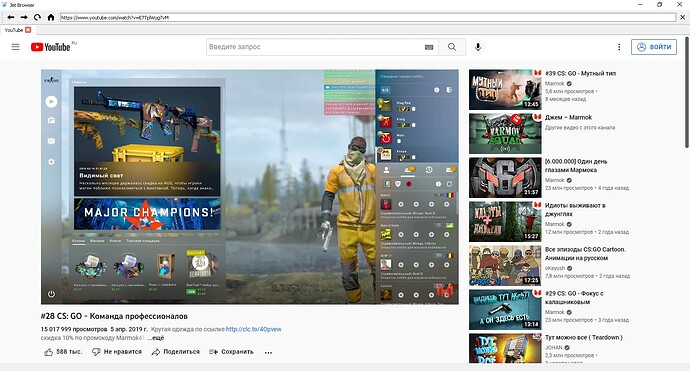690x371 pixels.
Task: Share the video via Поделиться
Action: coord(175,352)
